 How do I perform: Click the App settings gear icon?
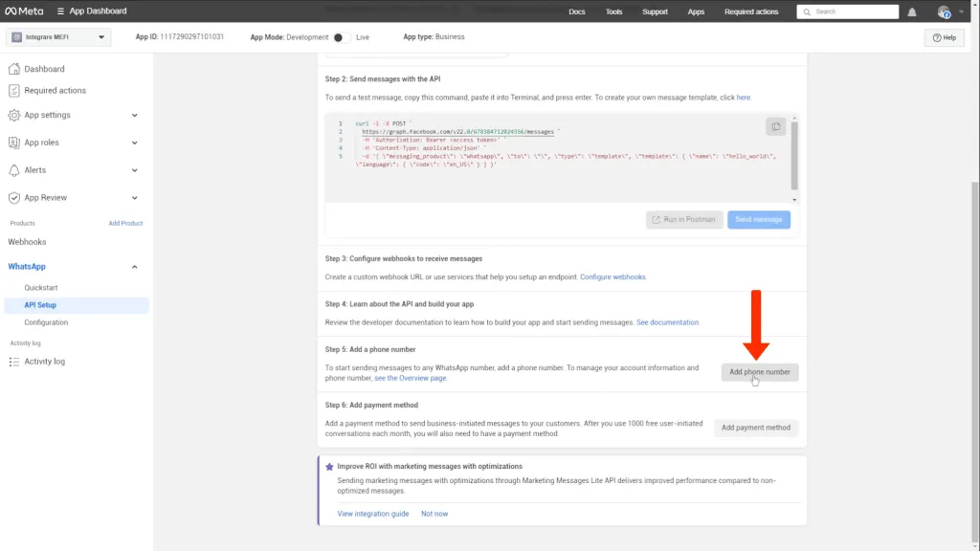[x=13, y=115]
